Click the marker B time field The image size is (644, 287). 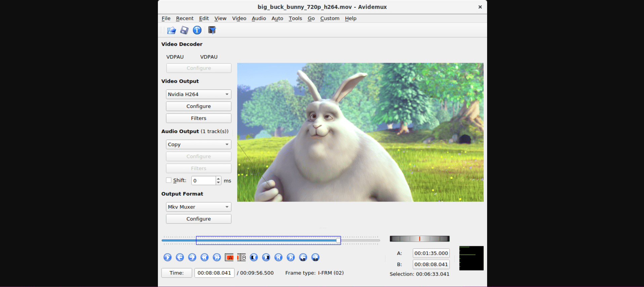pyautogui.click(x=431, y=264)
